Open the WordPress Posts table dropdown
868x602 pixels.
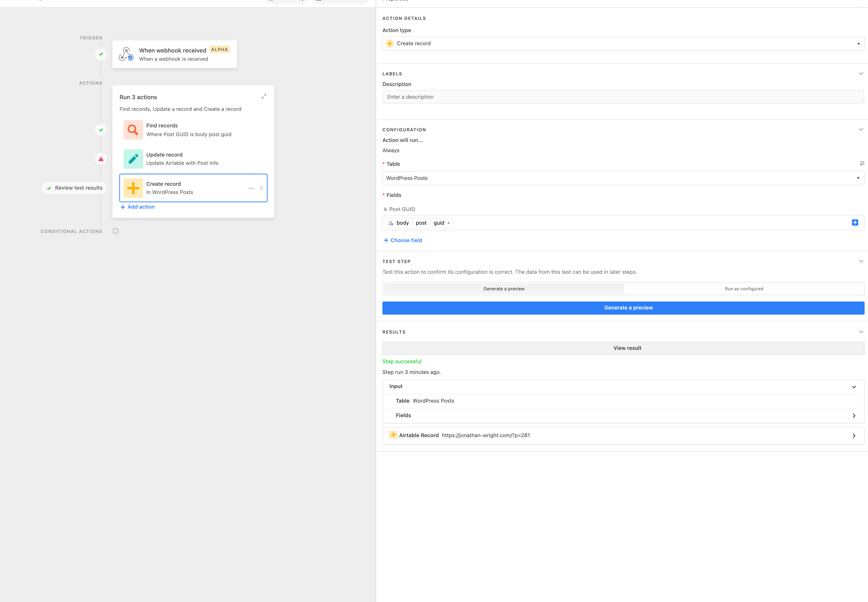623,178
